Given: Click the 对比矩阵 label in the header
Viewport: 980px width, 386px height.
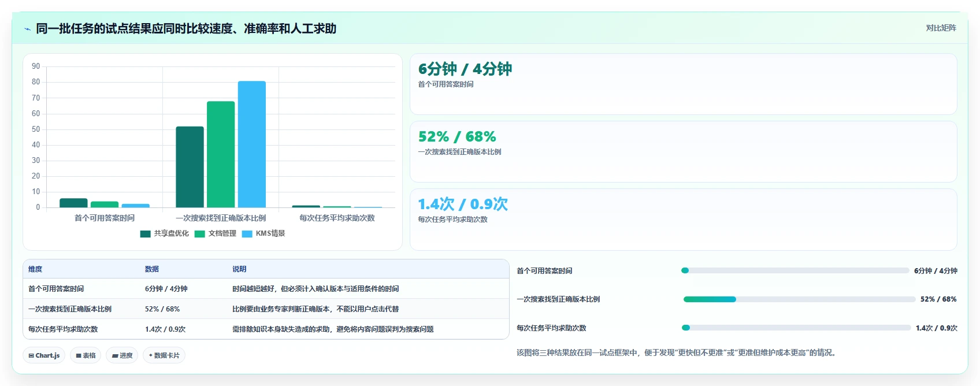Looking at the screenshot, I should [941, 28].
